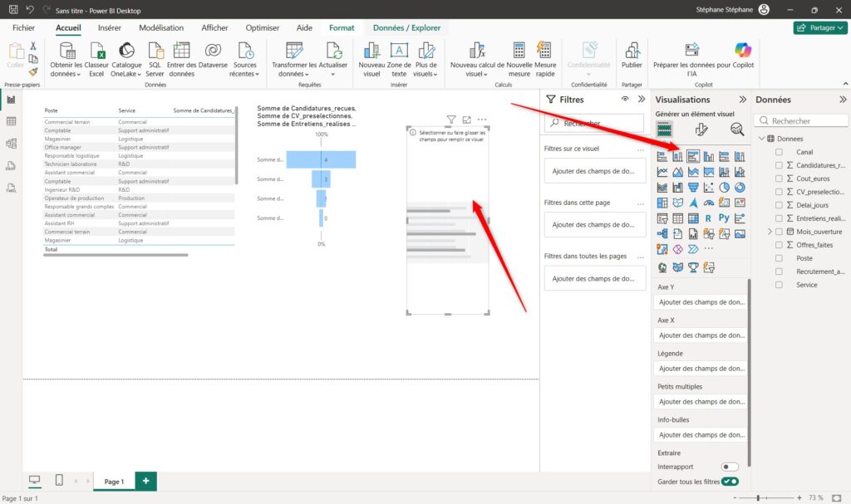The height and width of the screenshot is (504, 851).
Task: Select the matrix visualization icon
Action: pyautogui.click(x=693, y=218)
